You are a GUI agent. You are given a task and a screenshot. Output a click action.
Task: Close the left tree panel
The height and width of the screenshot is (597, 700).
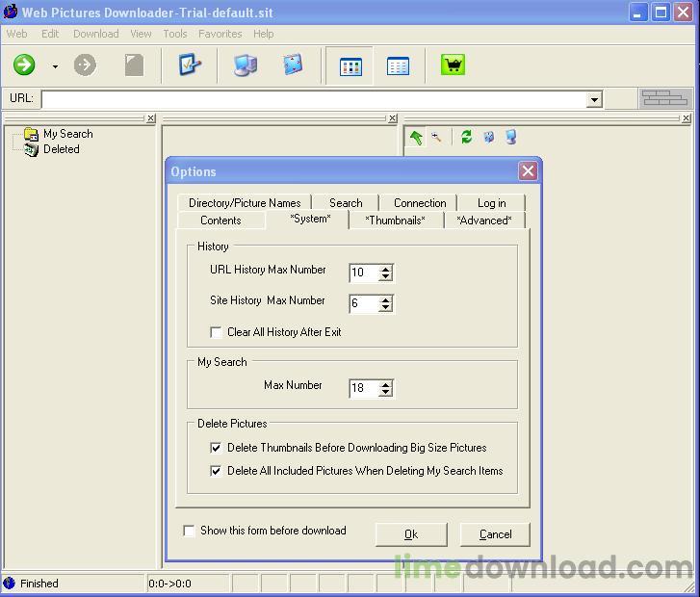tap(151, 118)
